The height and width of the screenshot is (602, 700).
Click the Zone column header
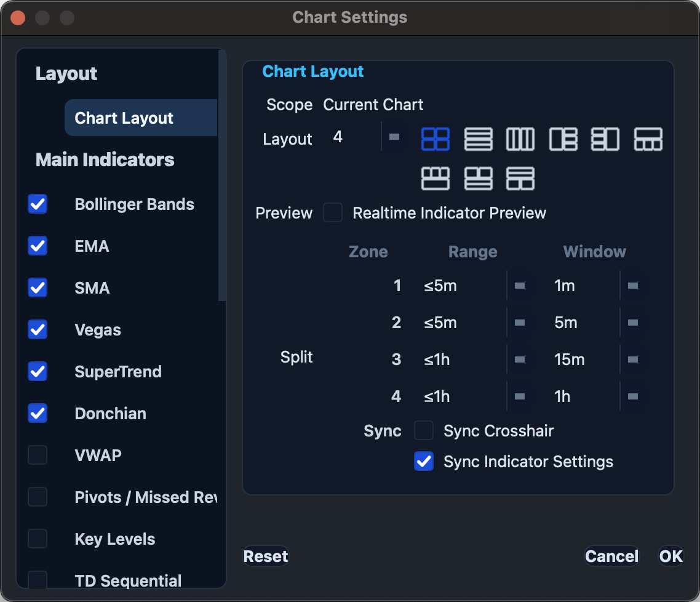coord(368,251)
